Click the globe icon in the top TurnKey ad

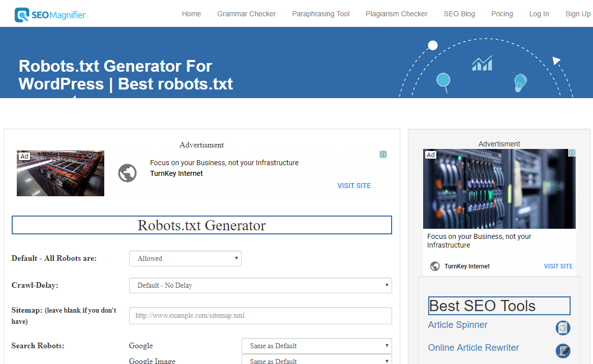click(127, 173)
